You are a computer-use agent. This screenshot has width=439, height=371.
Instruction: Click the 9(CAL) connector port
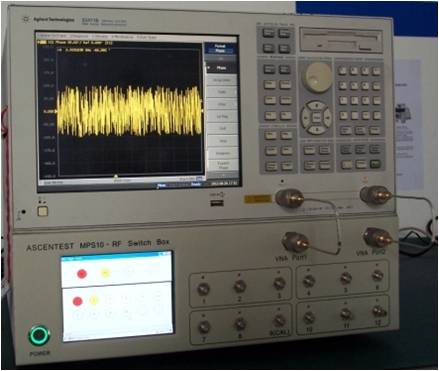click(x=279, y=321)
